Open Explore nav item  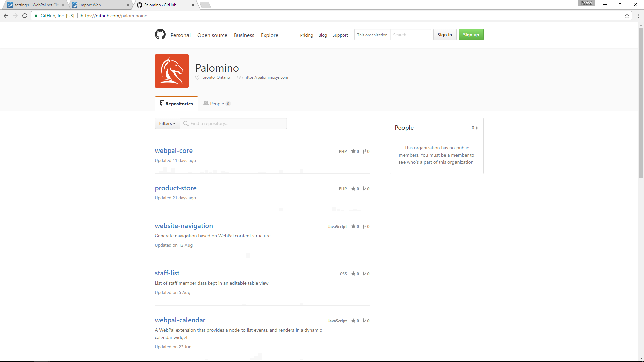270,35
